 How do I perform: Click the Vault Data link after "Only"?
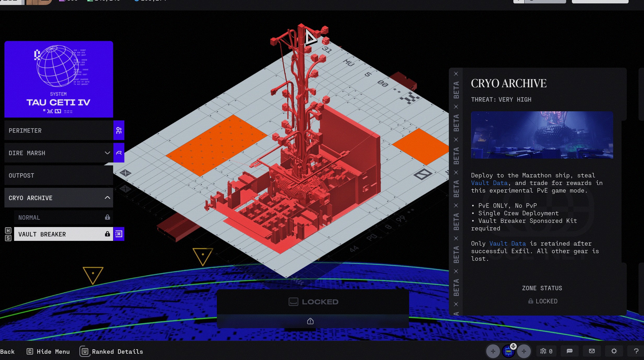coord(508,243)
